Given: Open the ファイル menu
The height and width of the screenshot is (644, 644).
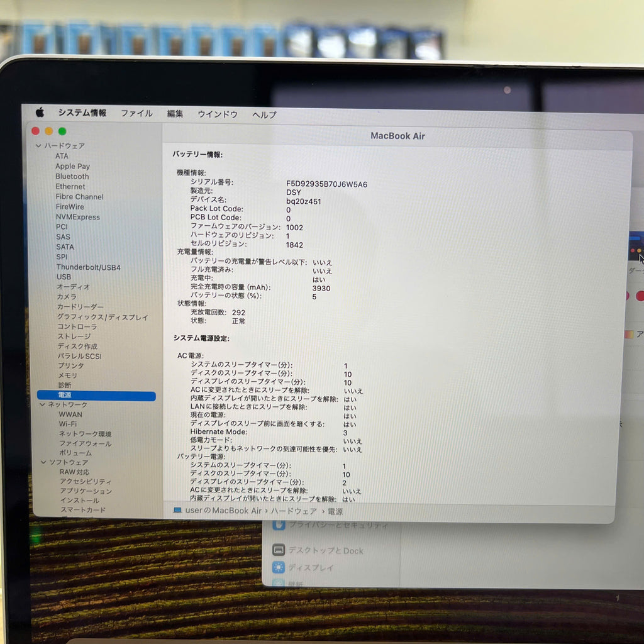Looking at the screenshot, I should tap(136, 113).
